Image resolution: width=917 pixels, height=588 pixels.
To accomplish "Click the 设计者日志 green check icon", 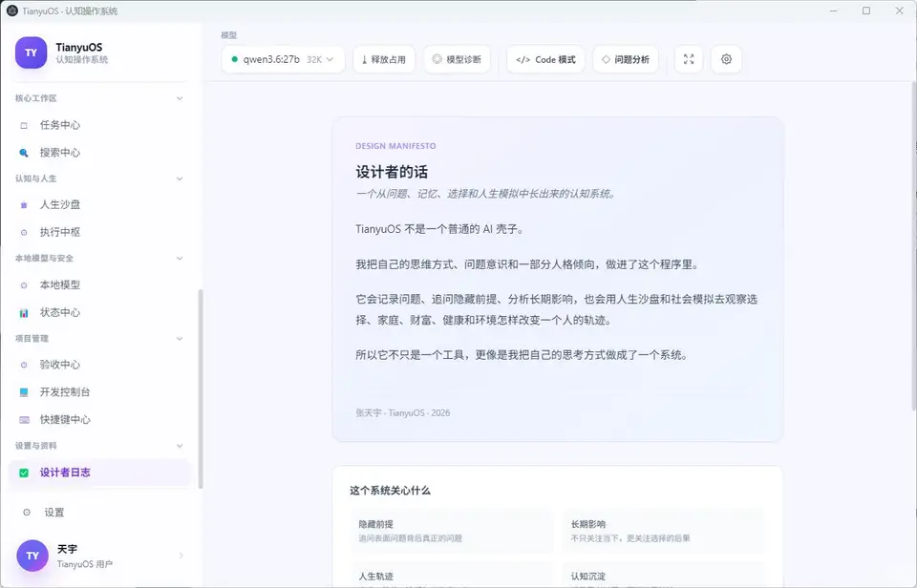I will click(24, 472).
